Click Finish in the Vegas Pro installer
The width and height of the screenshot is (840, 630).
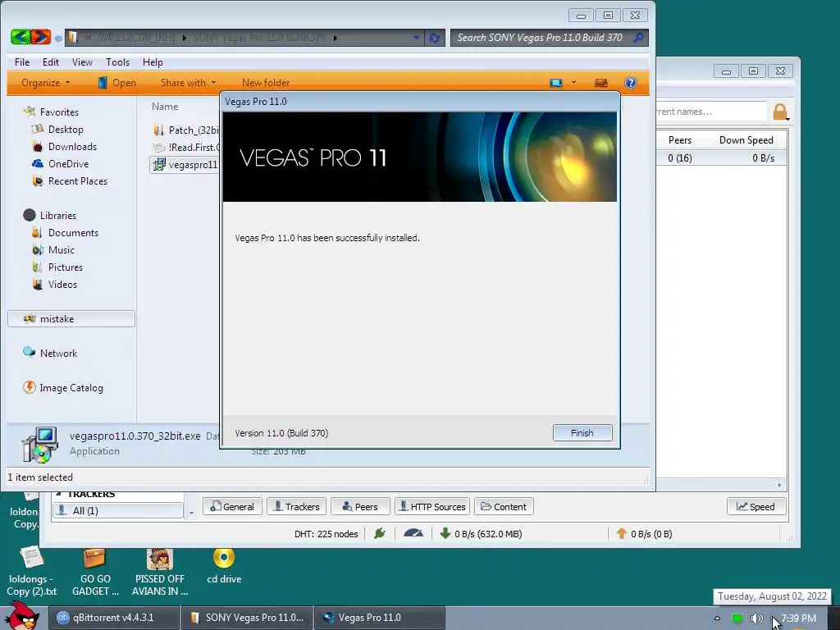click(x=582, y=433)
